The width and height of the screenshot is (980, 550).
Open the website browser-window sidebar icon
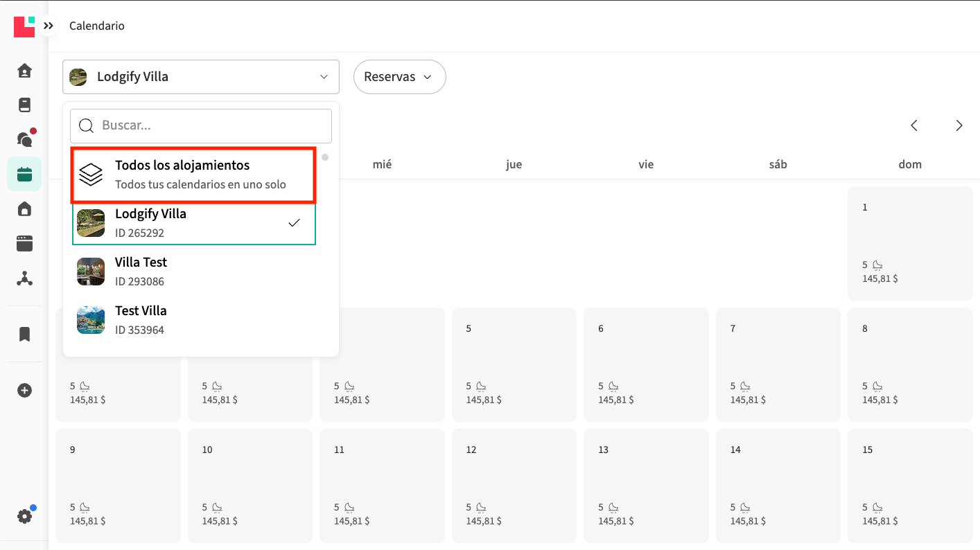point(24,244)
